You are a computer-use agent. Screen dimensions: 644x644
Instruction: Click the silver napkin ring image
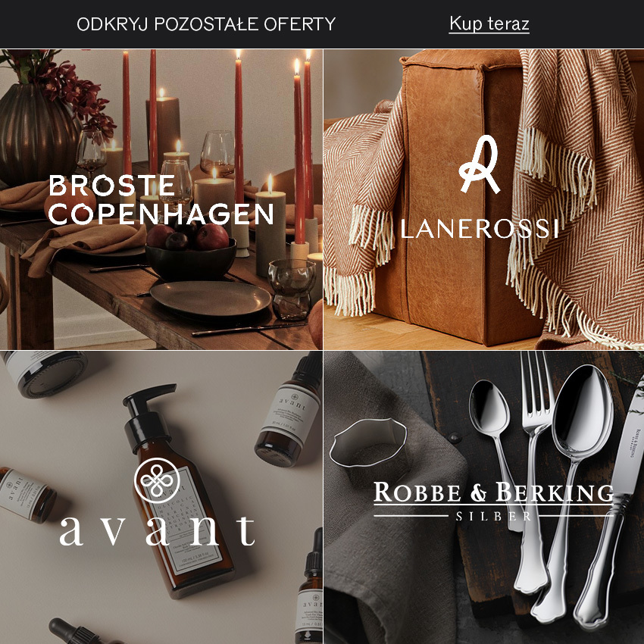pyautogui.click(x=369, y=451)
